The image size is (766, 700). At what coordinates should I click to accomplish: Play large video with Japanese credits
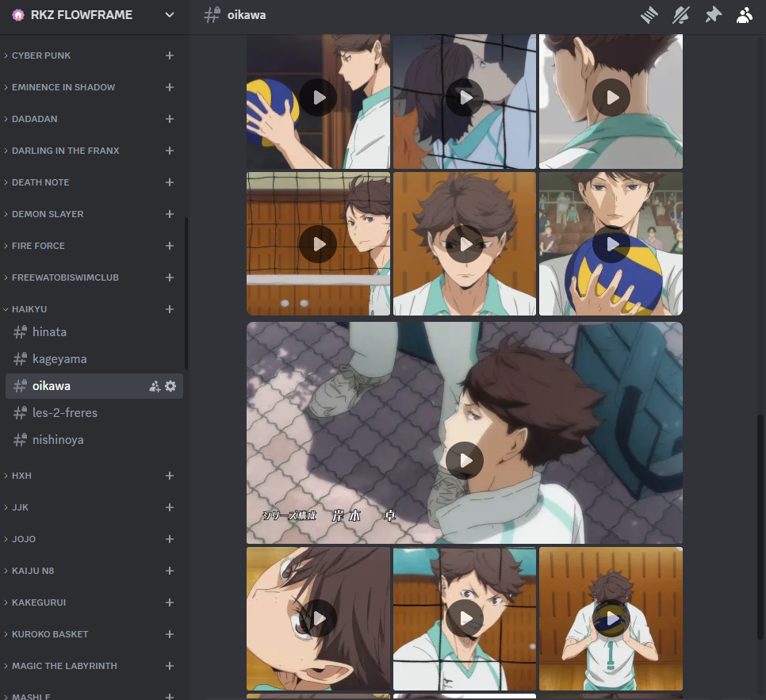(x=465, y=461)
